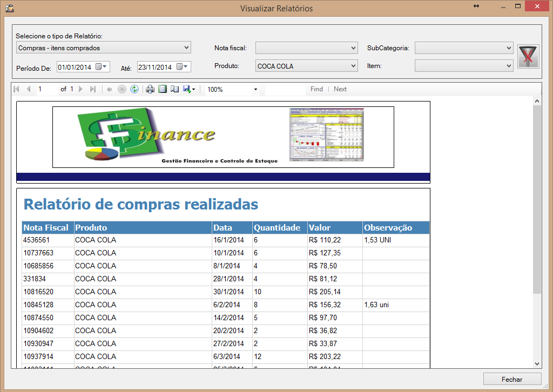Screen dimensions: 553x392
Task: Jump to the last report page
Action: coord(93,89)
